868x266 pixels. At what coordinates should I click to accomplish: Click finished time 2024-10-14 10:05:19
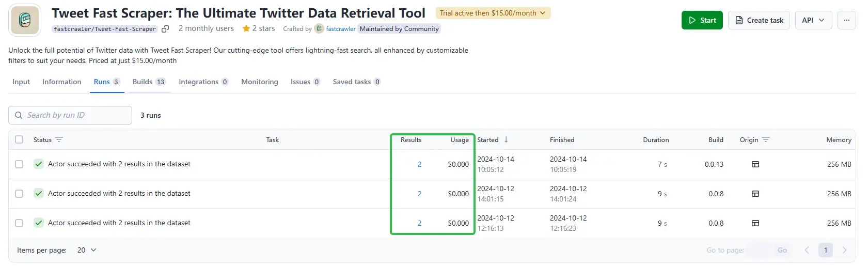click(569, 164)
